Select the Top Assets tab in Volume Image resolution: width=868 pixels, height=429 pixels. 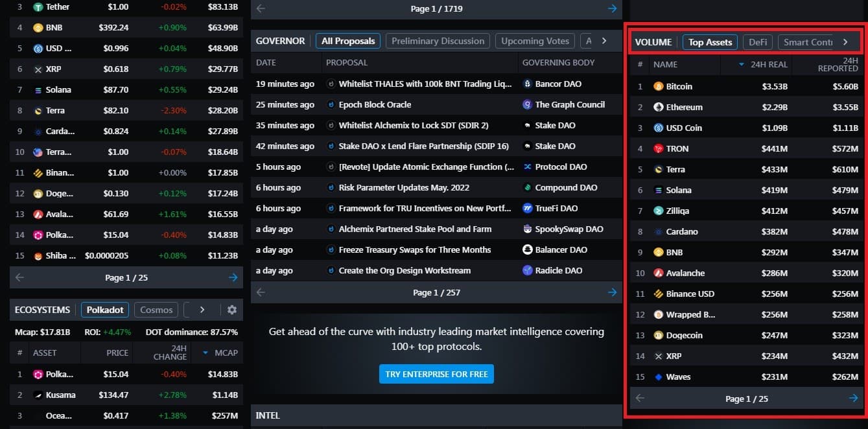(710, 42)
